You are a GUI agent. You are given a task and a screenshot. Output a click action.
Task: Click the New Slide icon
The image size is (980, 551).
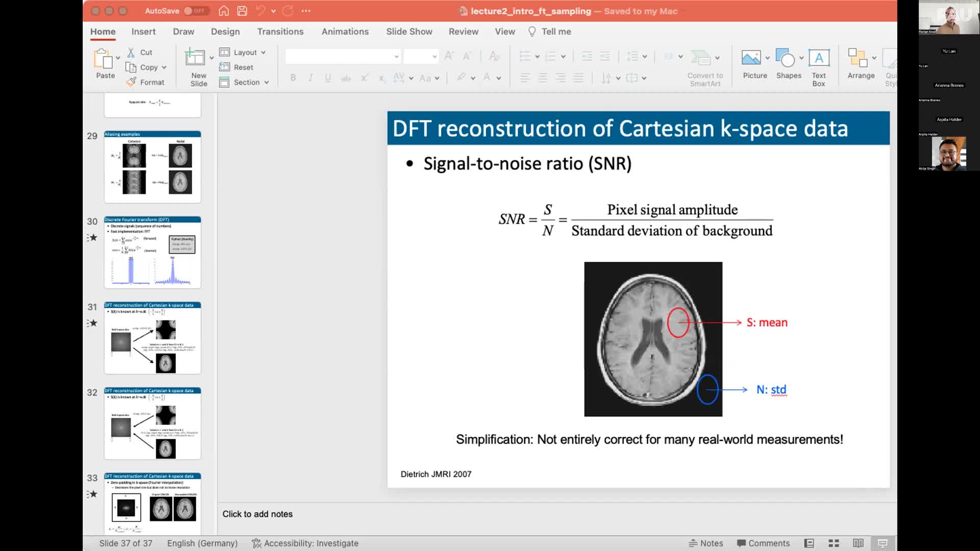click(195, 58)
